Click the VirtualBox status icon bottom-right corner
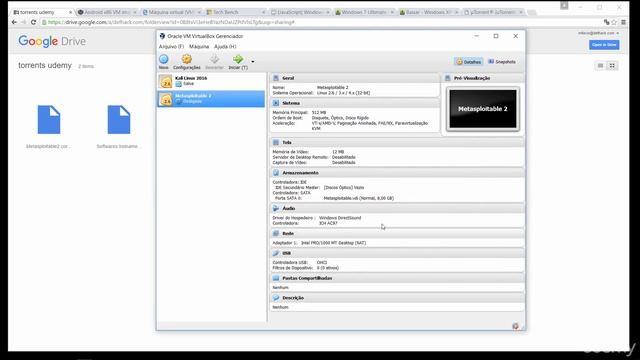Viewport: 640px width, 360px height. pyautogui.click(x=516, y=326)
